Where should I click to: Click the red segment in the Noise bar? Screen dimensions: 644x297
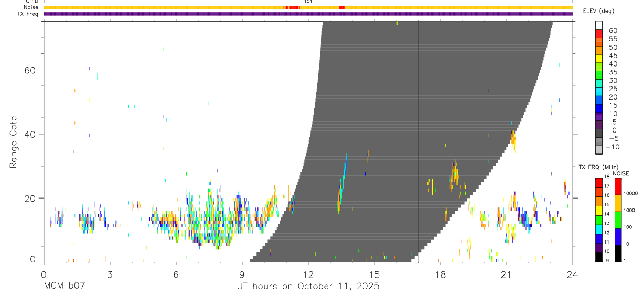tap(293, 7)
